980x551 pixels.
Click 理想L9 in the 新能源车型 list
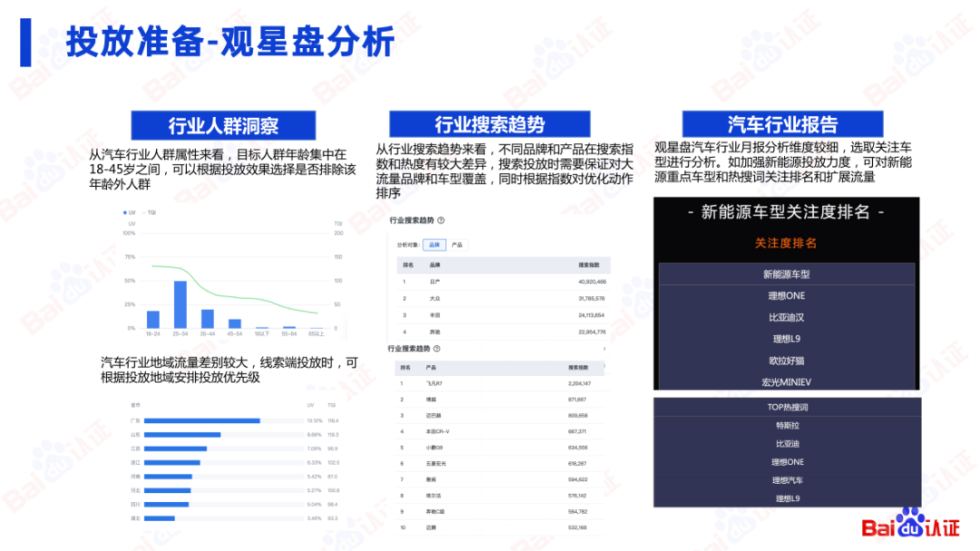(x=786, y=339)
